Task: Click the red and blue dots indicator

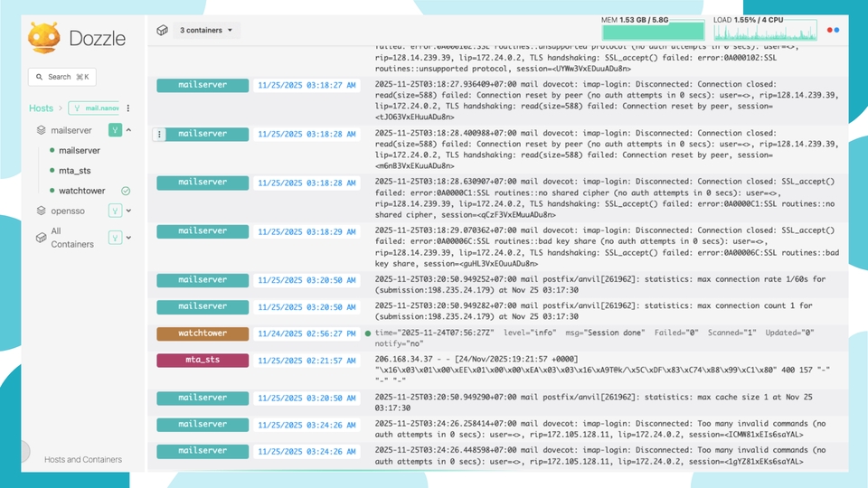Action: 833,30
